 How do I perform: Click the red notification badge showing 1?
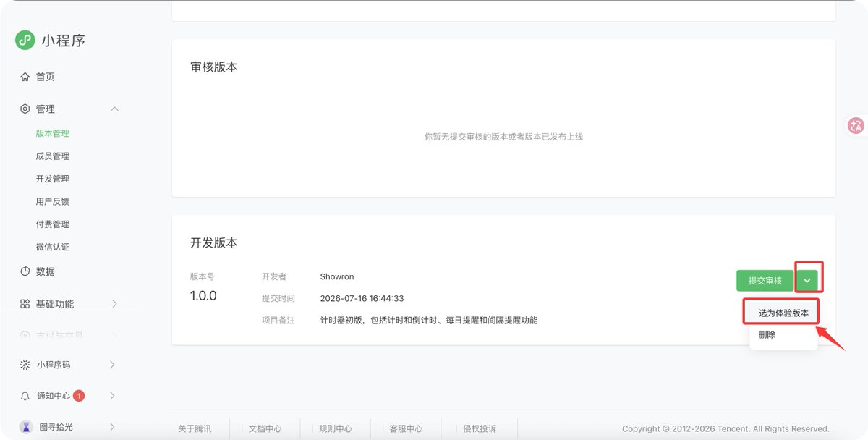79,396
